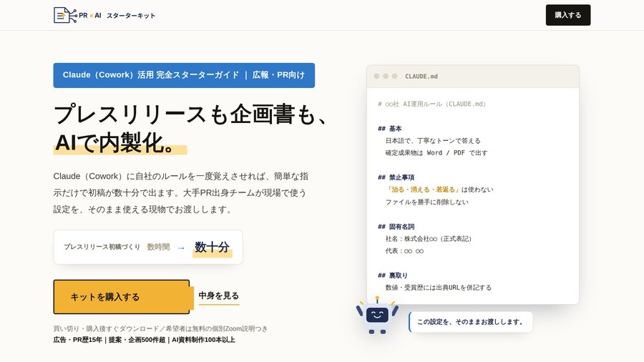This screenshot has width=644, height=362.
Task: Click the first gray window dot
Action: tap(376, 77)
